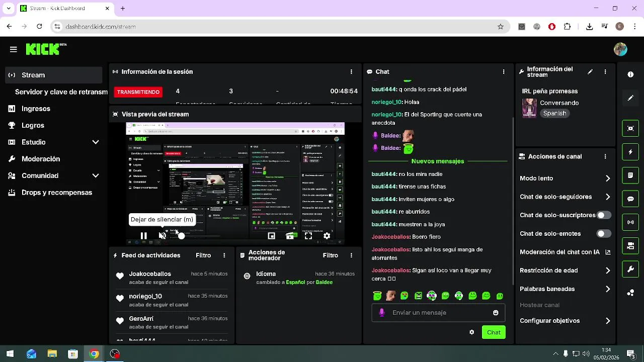Open session information three-dot menu
Screen dimensions: 644x362
(x=351, y=72)
